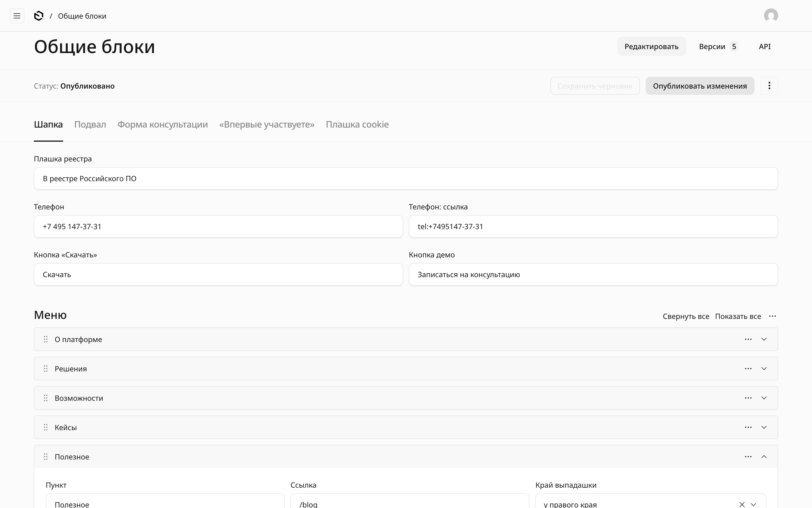Open the API view
Screen dimensions: 812x508
click(x=765, y=46)
